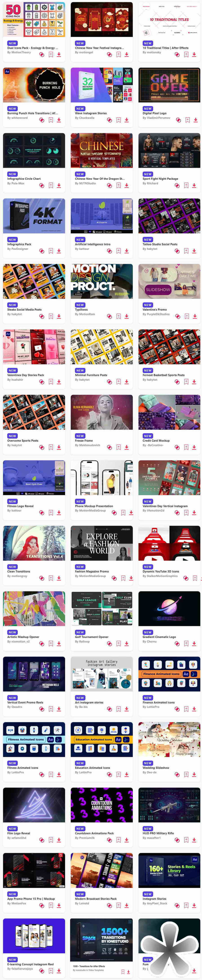
Task: Show similar items for Golf Tournament Opener
Action: pos(109,644)
